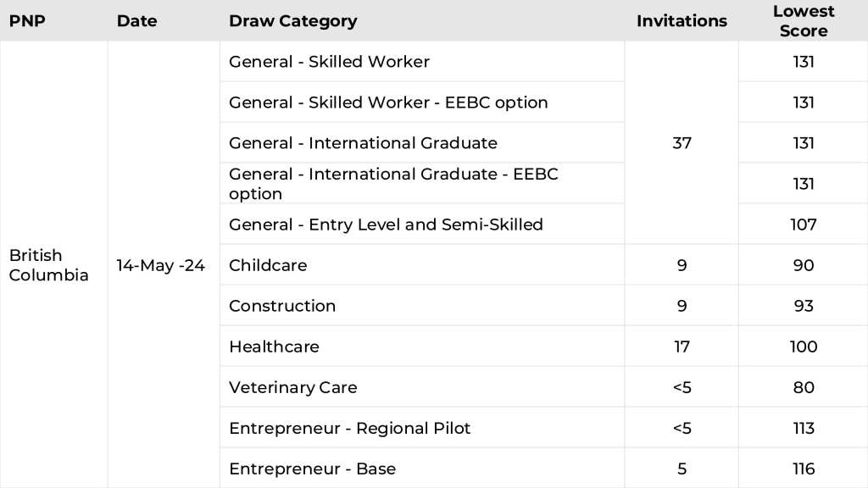Click the 37 invitations cell
This screenshot has width=868, height=488.
click(682, 143)
